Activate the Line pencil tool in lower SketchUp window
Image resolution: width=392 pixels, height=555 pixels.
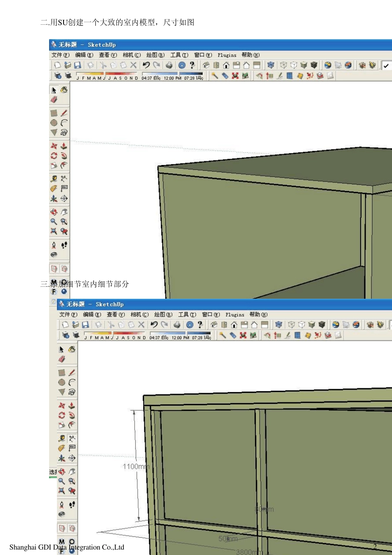pyautogui.click(x=72, y=373)
